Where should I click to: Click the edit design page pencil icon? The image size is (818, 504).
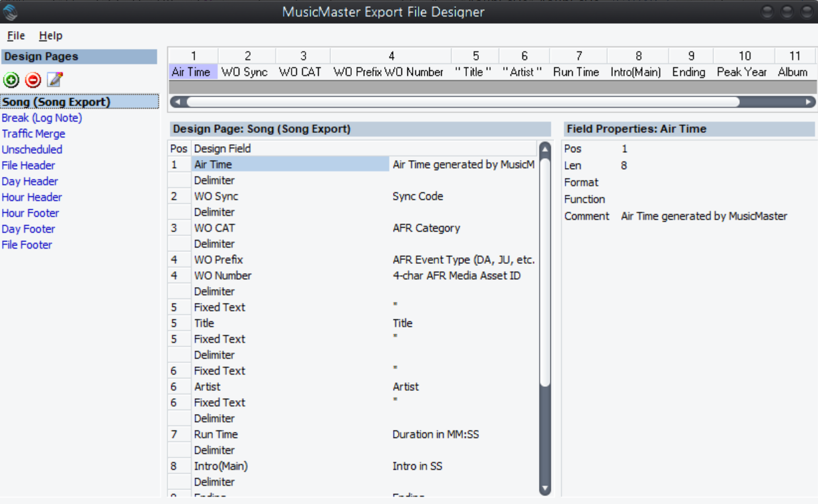(55, 80)
